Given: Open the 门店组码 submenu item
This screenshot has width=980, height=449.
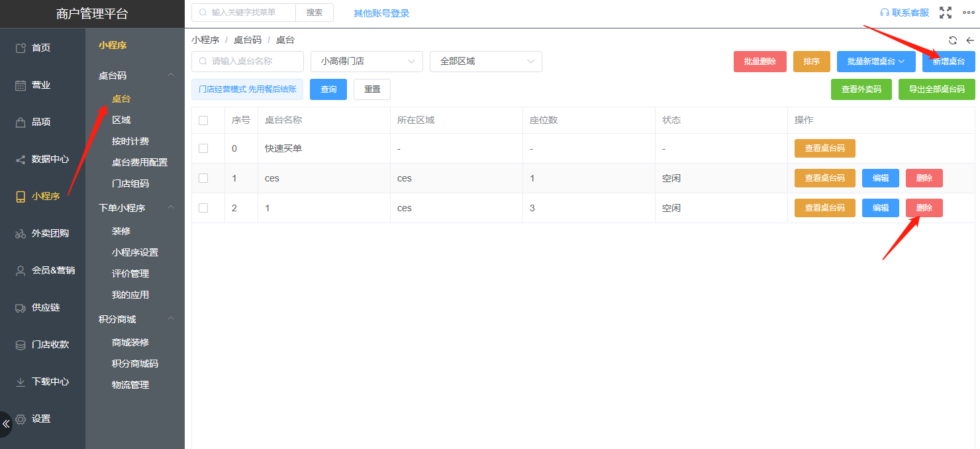Looking at the screenshot, I should point(130,183).
